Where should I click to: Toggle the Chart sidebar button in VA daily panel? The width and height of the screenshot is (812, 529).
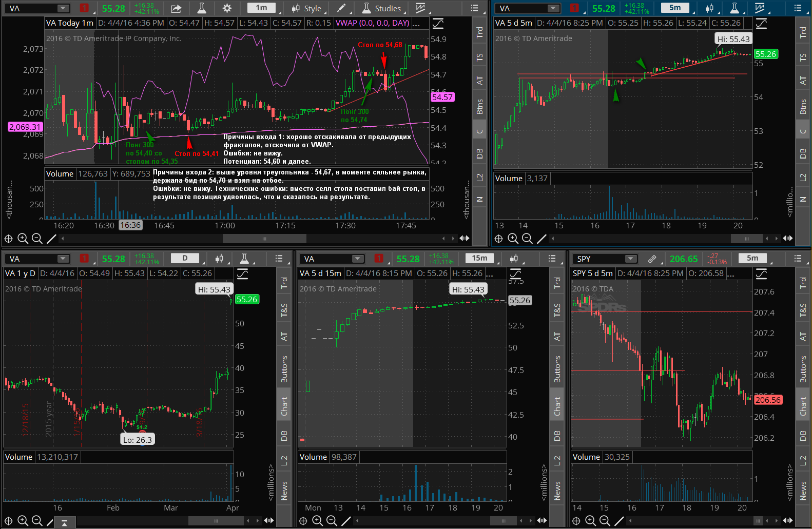click(x=284, y=406)
